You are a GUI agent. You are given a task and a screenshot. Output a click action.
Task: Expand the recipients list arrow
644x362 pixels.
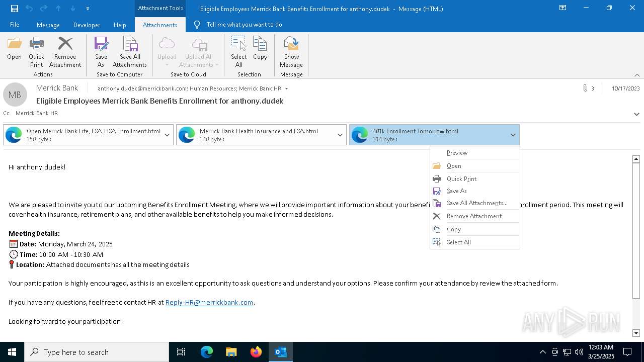(286, 89)
